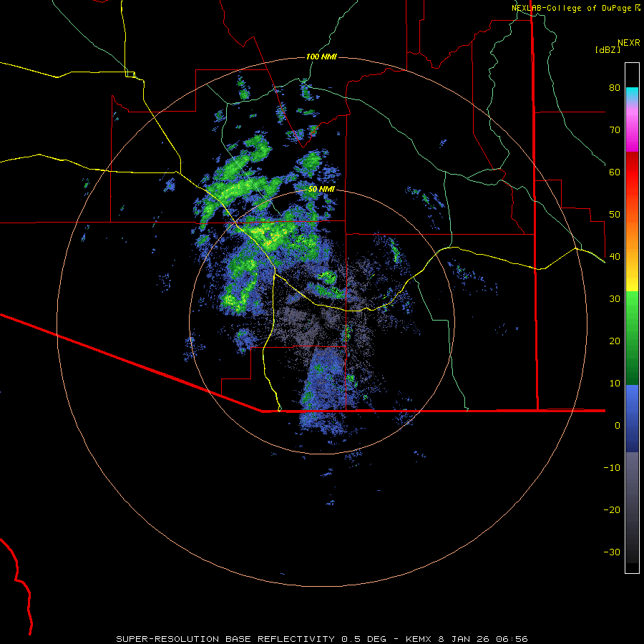Click the 100 NMI range ring label
The image size is (644, 644).
[x=321, y=57]
